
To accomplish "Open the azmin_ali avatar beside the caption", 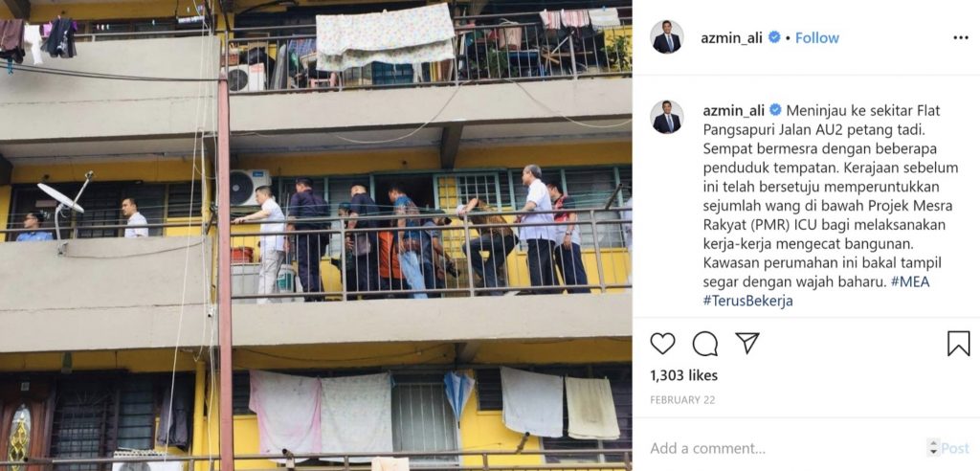I will [x=667, y=117].
